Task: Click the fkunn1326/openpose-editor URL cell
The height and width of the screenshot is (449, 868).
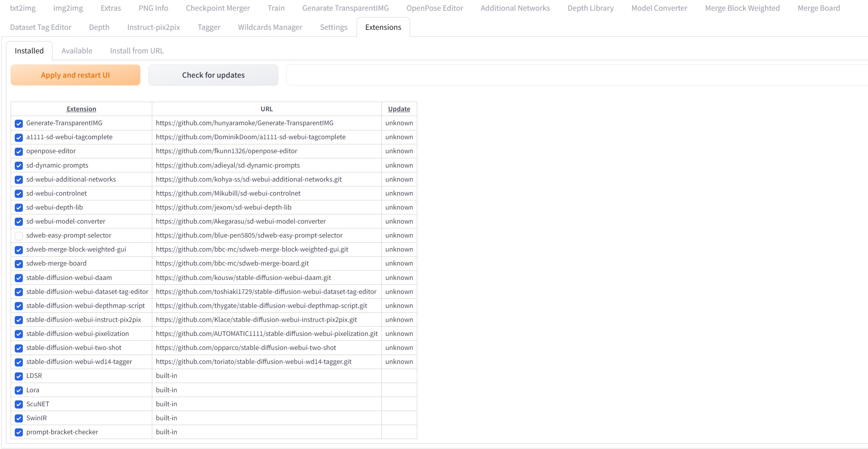Action: [x=267, y=151]
